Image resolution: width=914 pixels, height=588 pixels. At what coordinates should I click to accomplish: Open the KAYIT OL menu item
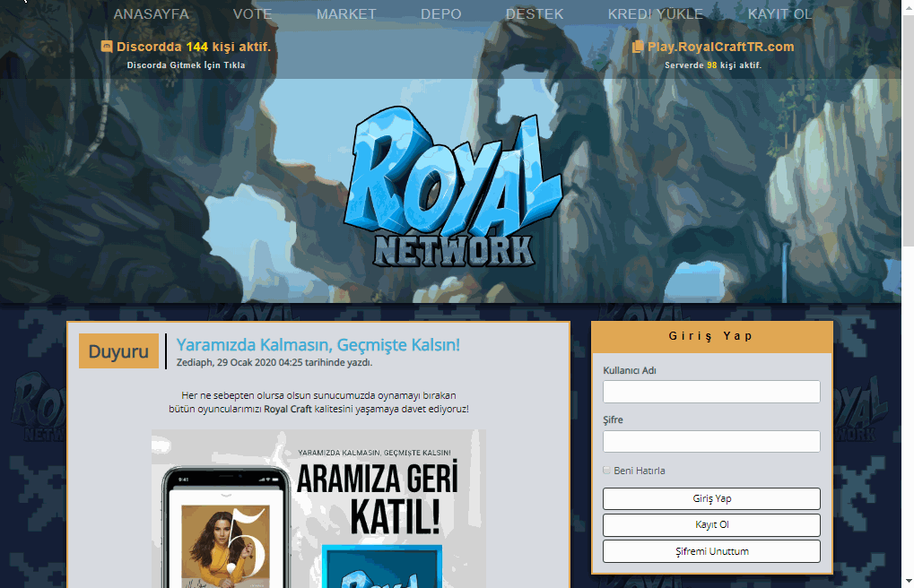779,14
